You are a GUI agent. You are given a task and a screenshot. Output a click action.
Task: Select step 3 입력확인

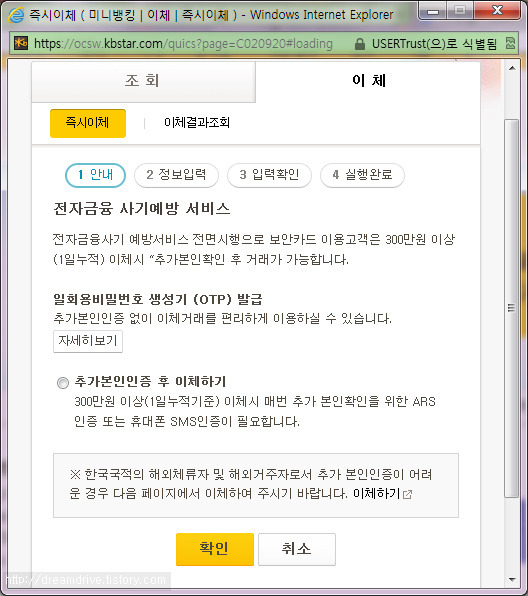click(269, 175)
